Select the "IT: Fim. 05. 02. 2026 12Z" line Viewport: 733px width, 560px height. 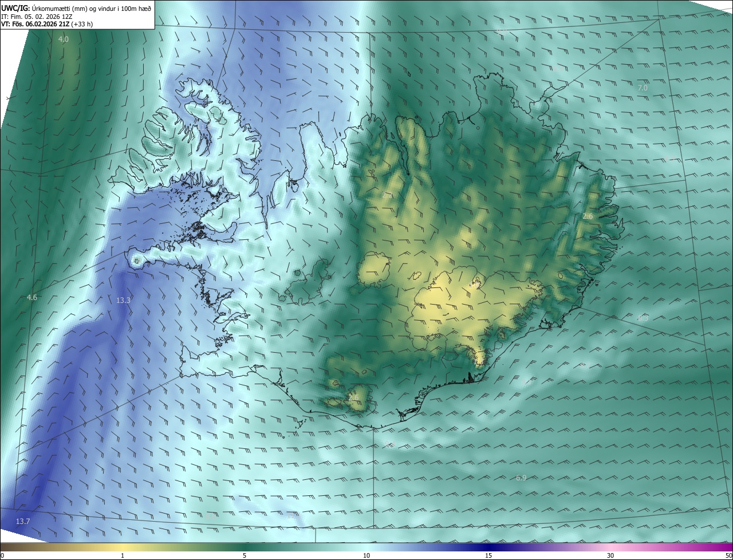point(37,17)
